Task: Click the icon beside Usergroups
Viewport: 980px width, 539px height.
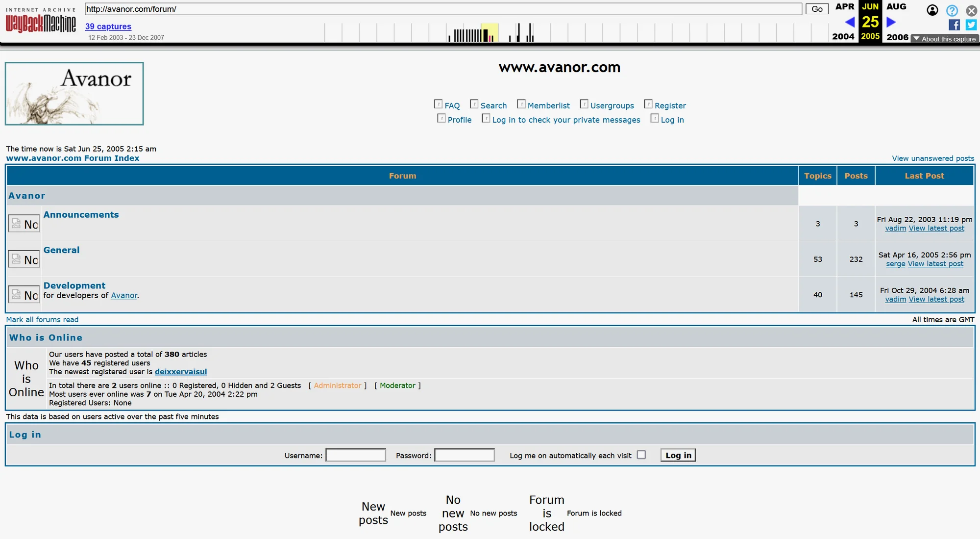Action: tap(584, 104)
